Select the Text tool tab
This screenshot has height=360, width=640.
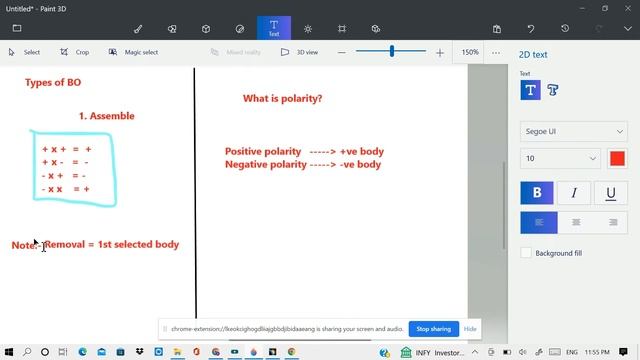tap(274, 28)
